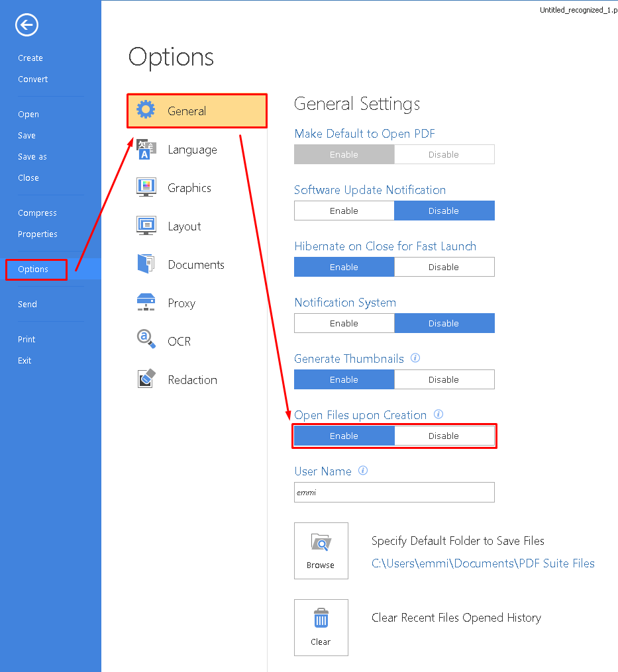Open the Documents category icon

[146, 264]
